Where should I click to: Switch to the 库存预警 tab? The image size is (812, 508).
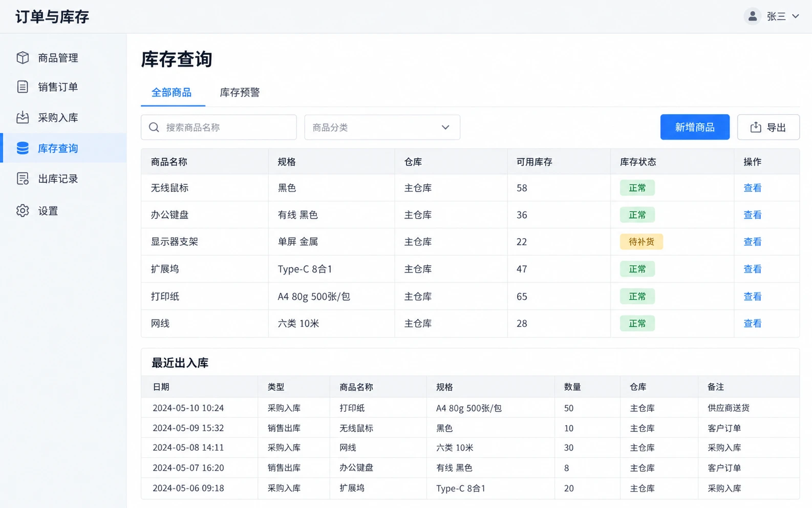[240, 93]
